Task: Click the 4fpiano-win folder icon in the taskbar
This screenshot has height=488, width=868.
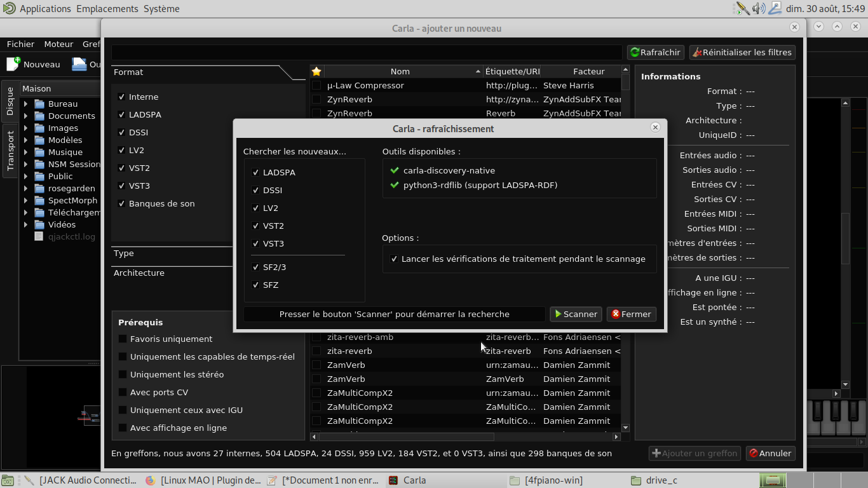Action: point(515,480)
